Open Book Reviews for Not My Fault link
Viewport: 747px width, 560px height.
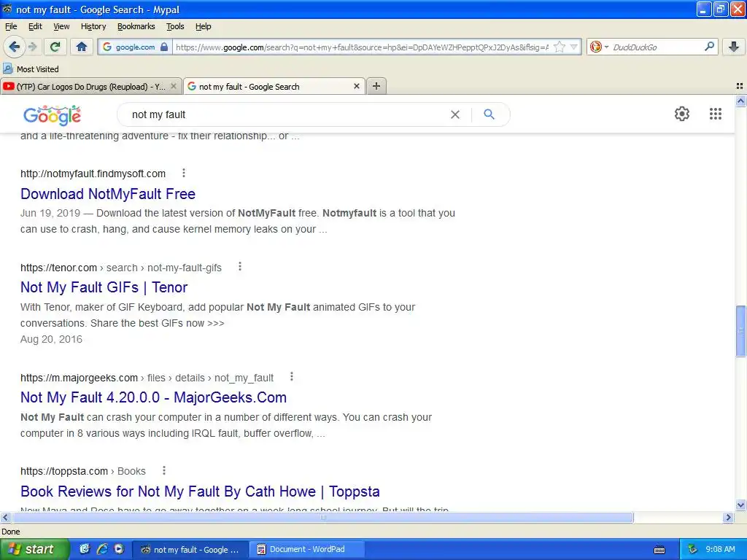click(x=200, y=491)
